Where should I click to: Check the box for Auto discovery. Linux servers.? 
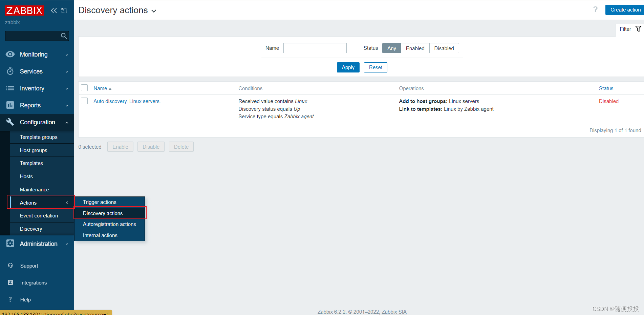(x=84, y=101)
